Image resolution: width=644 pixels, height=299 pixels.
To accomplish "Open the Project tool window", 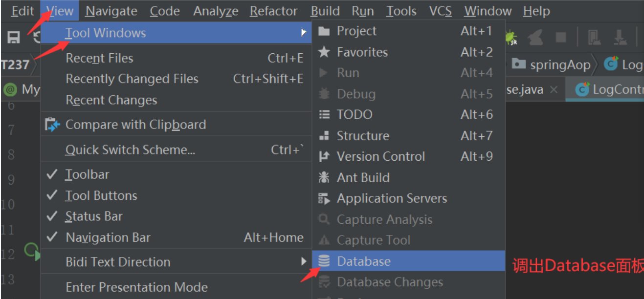I will [x=408, y=31].
